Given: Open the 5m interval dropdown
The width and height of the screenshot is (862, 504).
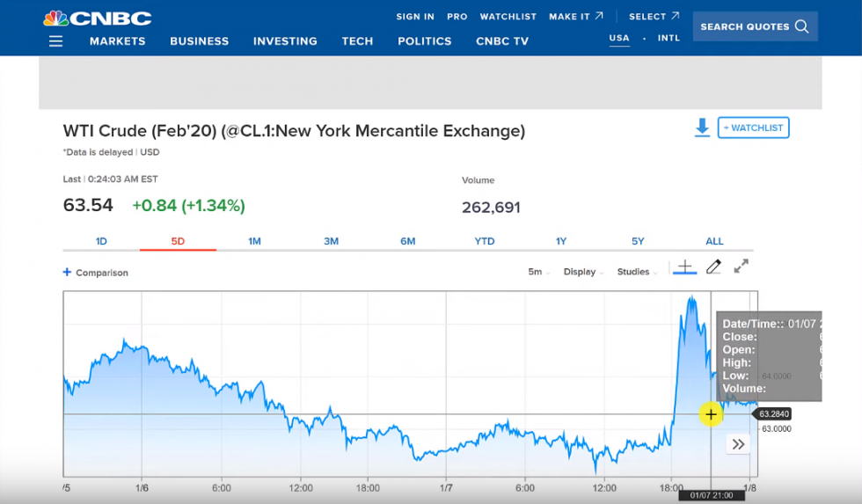Looking at the screenshot, I should 539,272.
